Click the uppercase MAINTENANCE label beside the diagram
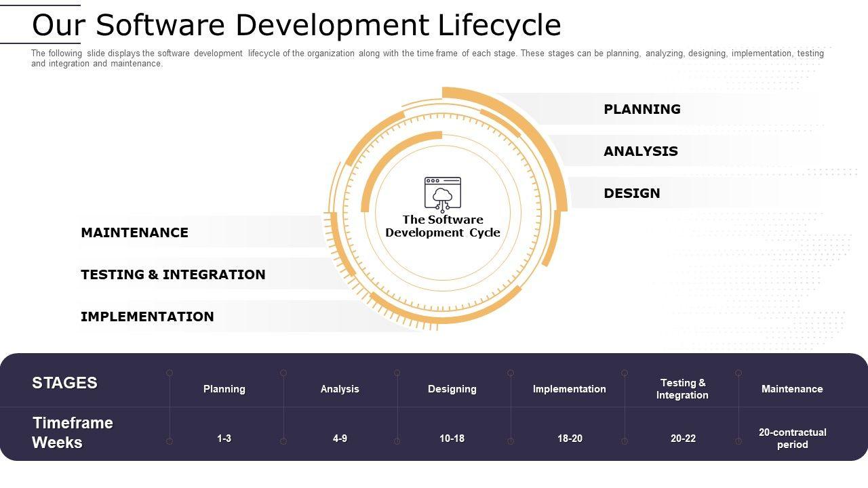 pos(134,232)
